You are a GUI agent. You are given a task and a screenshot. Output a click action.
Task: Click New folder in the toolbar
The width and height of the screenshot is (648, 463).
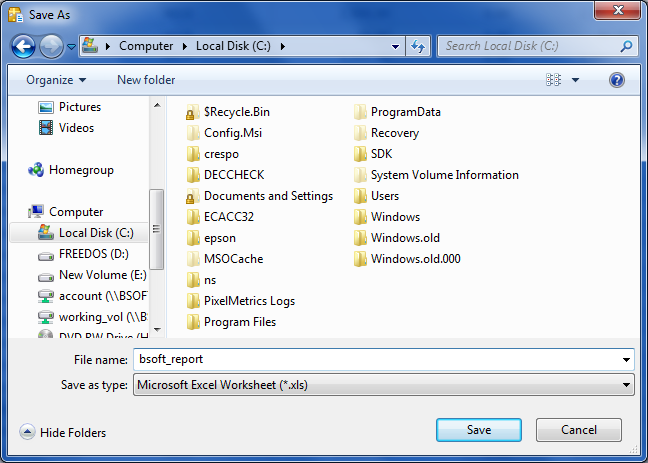(146, 80)
